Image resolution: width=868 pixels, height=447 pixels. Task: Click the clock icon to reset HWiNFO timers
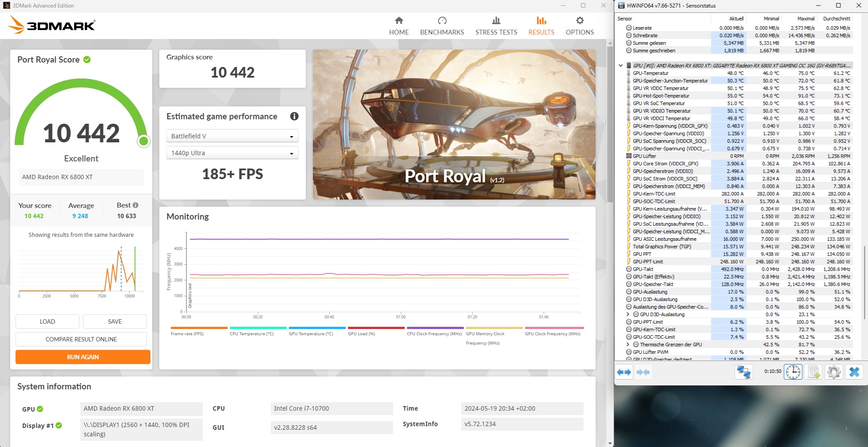click(x=793, y=372)
